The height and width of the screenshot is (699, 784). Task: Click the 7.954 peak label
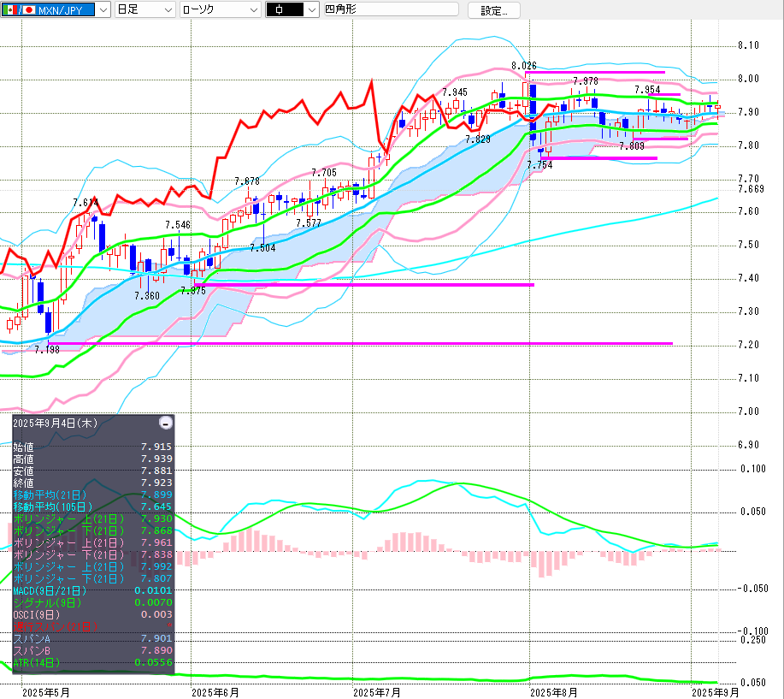(647, 90)
